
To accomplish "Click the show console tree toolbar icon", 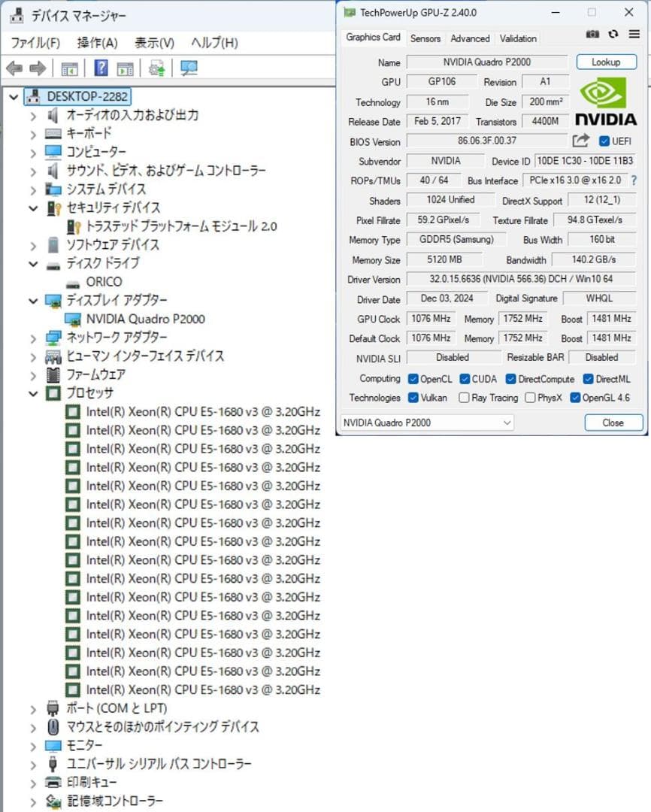I will [x=69, y=68].
